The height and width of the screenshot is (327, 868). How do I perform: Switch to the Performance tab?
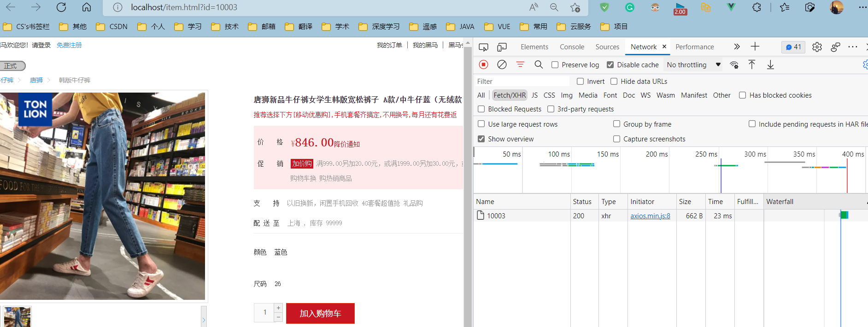[695, 47]
